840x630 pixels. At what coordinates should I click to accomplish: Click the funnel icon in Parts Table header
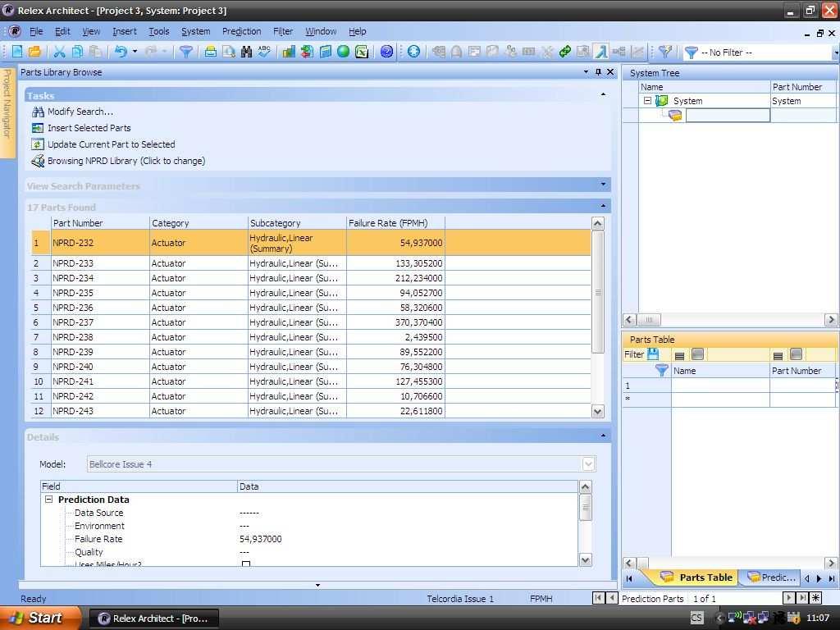coord(662,370)
